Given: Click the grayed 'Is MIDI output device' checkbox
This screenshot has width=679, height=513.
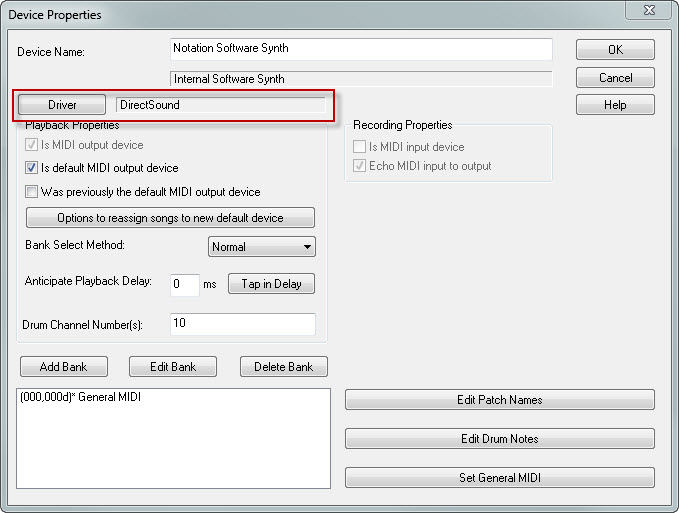Looking at the screenshot, I should pos(32,146).
